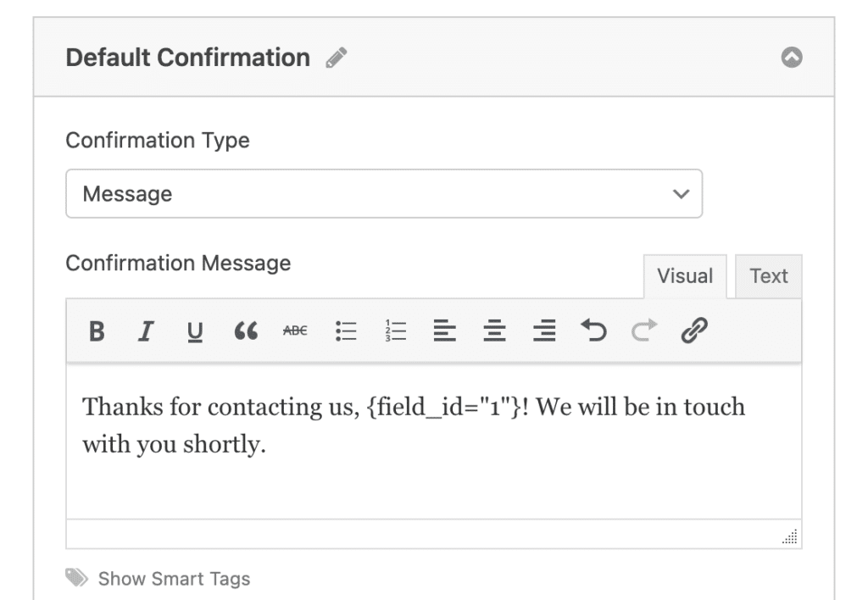Insert a blockquote

(245, 331)
